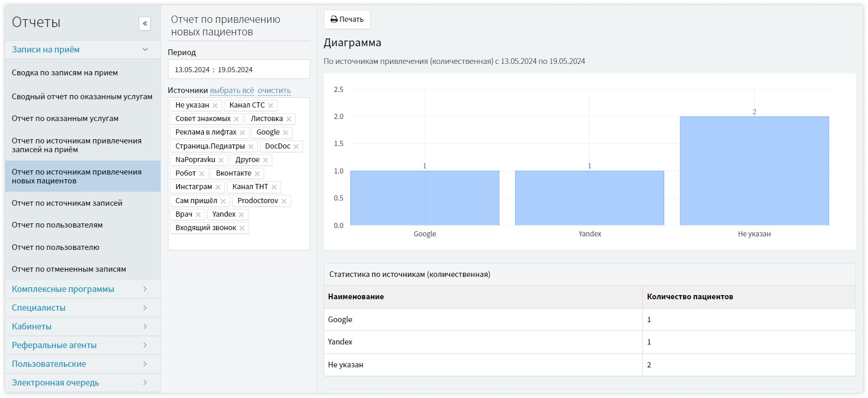Click the выбрать всё sources link

[232, 90]
